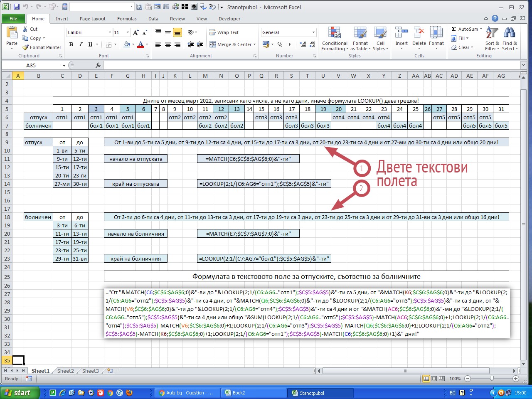
Task: Click the Select All corner of the grid
Action: coord(7,76)
